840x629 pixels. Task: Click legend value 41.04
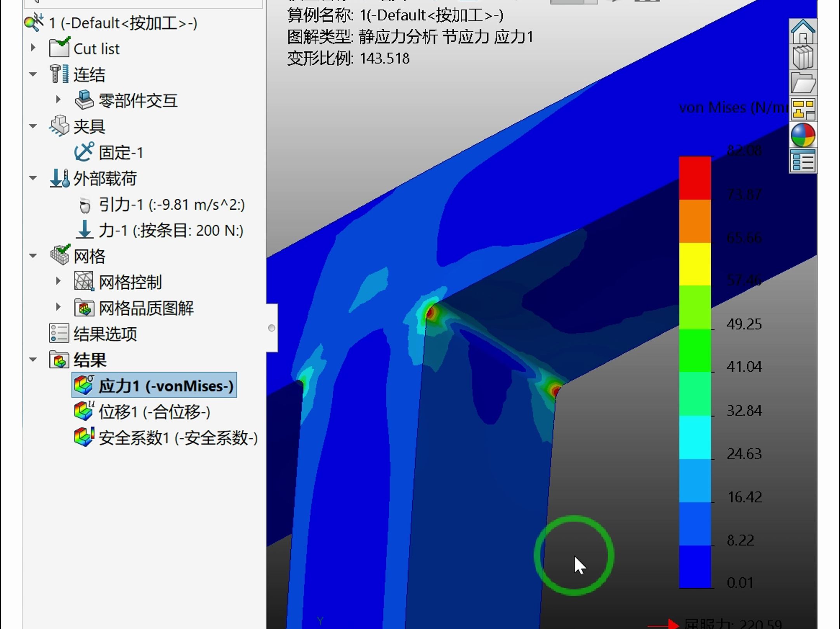click(744, 367)
